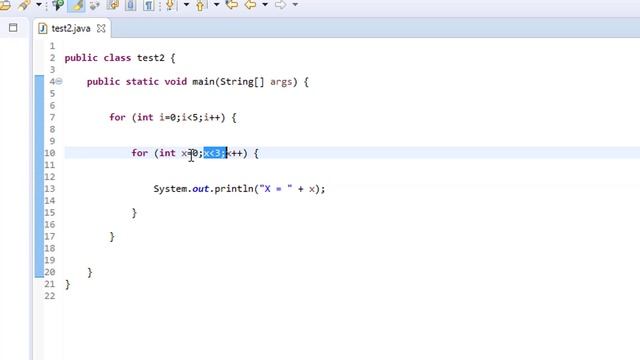
Task: Click line number 13 in the gutter
Action: click(49, 189)
